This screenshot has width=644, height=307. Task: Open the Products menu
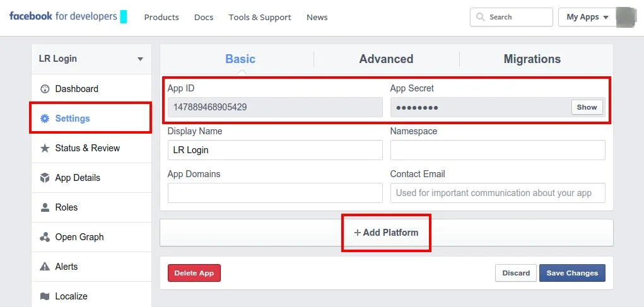(x=161, y=17)
